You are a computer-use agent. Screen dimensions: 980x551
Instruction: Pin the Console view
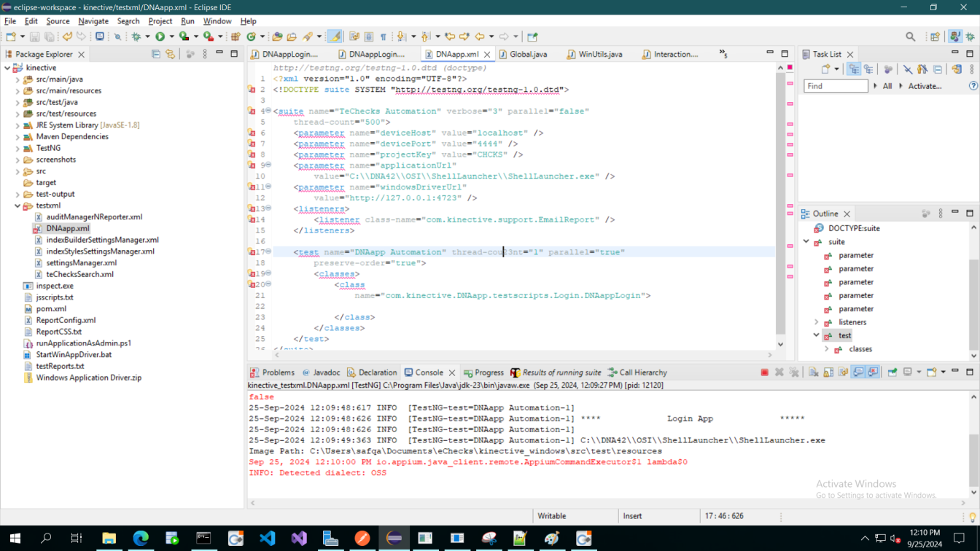point(892,372)
